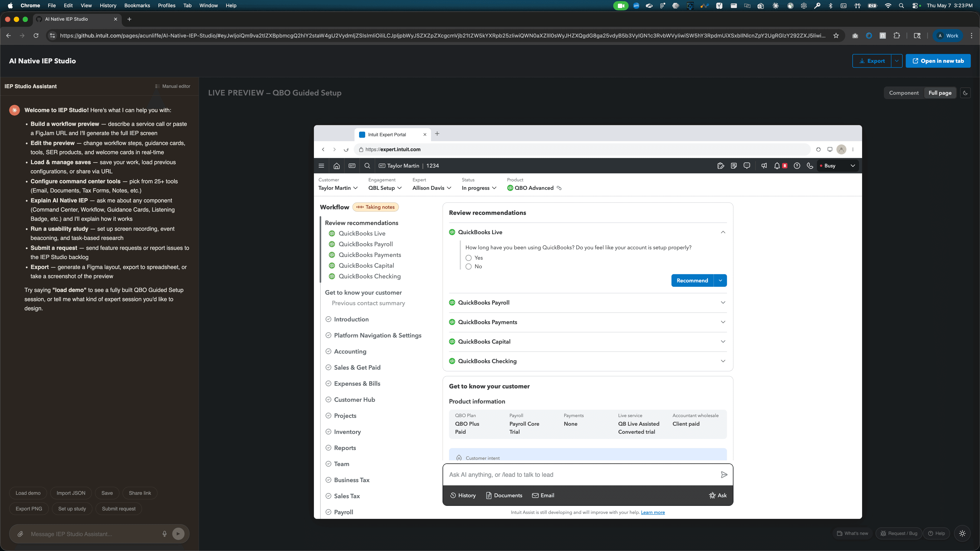Open the Expert Allison Davis dropdown
The image size is (980, 551).
click(x=432, y=188)
